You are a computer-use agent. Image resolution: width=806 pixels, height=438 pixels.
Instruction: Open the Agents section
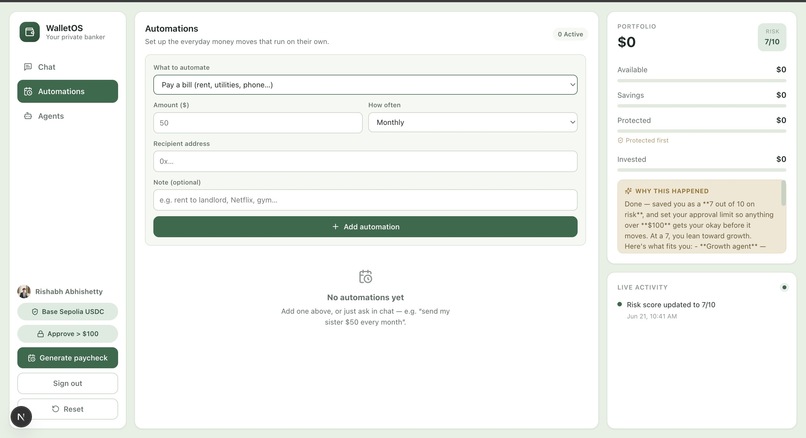[67, 116]
